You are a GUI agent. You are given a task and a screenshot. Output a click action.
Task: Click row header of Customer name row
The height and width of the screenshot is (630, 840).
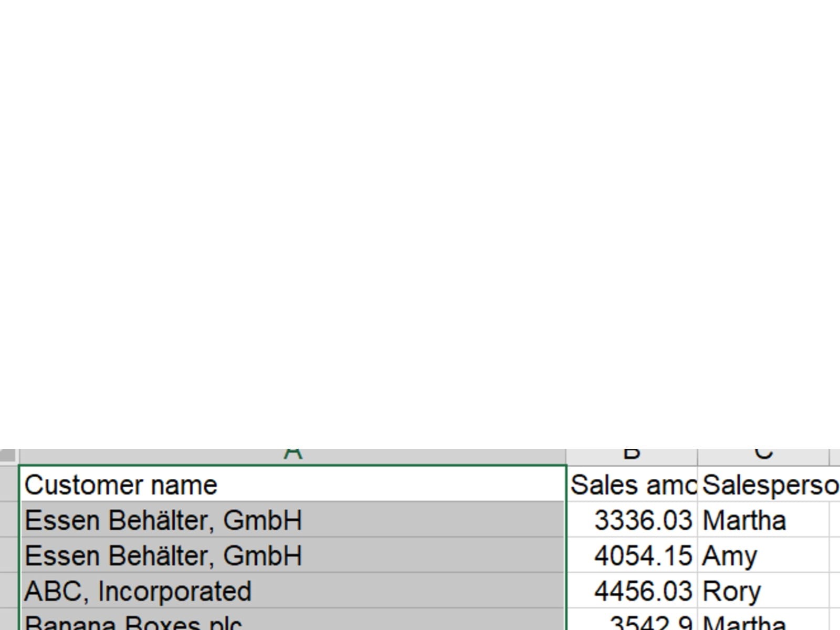click(8, 484)
